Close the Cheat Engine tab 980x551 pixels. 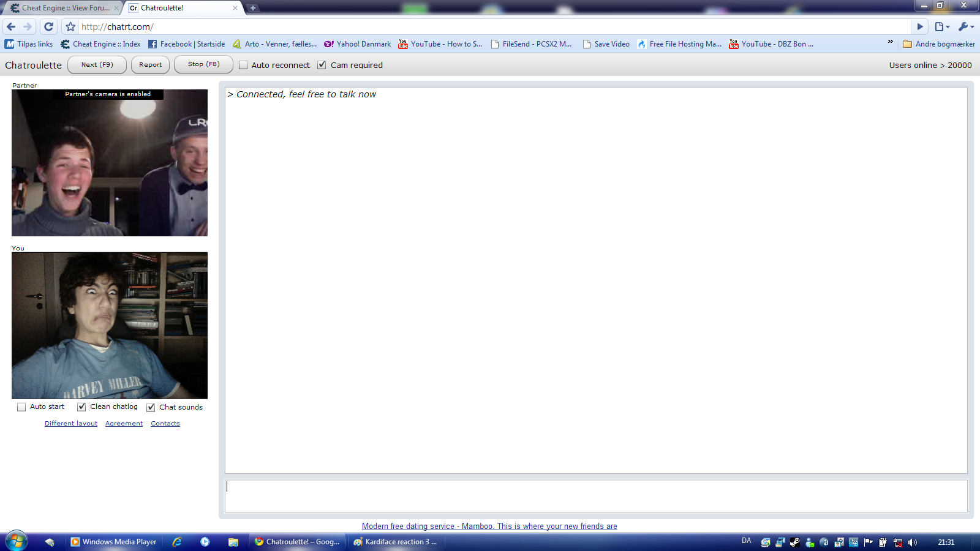116,8
